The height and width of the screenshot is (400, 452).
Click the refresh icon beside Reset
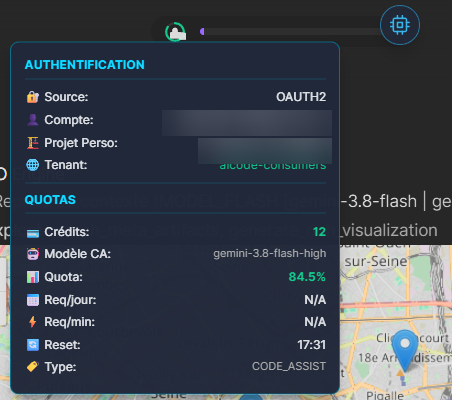click(33, 345)
